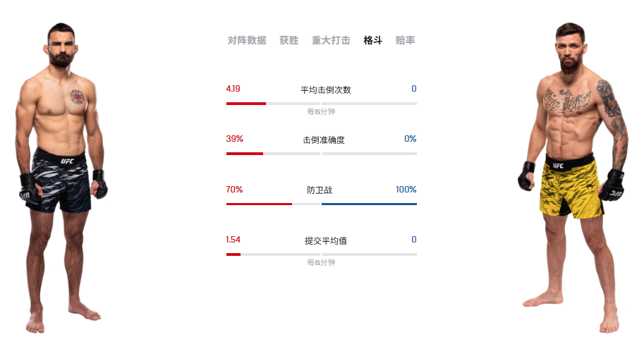Click the blue 防卫战 100% bar
Viewport: 644px width, 356px height.
(x=369, y=204)
